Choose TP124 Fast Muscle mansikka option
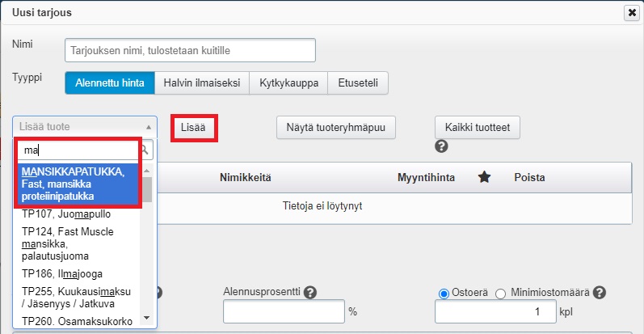This screenshot has height=334, width=644. (78, 243)
